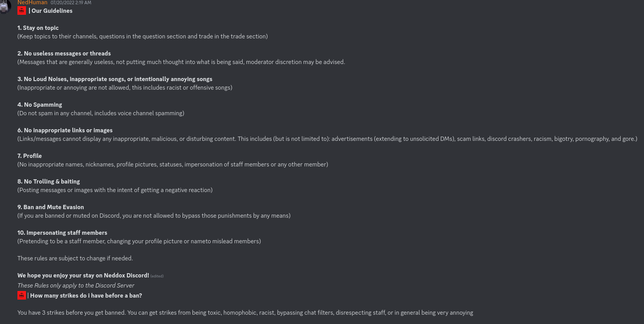Click the small (edited) label
The image size is (644, 324).
[157, 276]
